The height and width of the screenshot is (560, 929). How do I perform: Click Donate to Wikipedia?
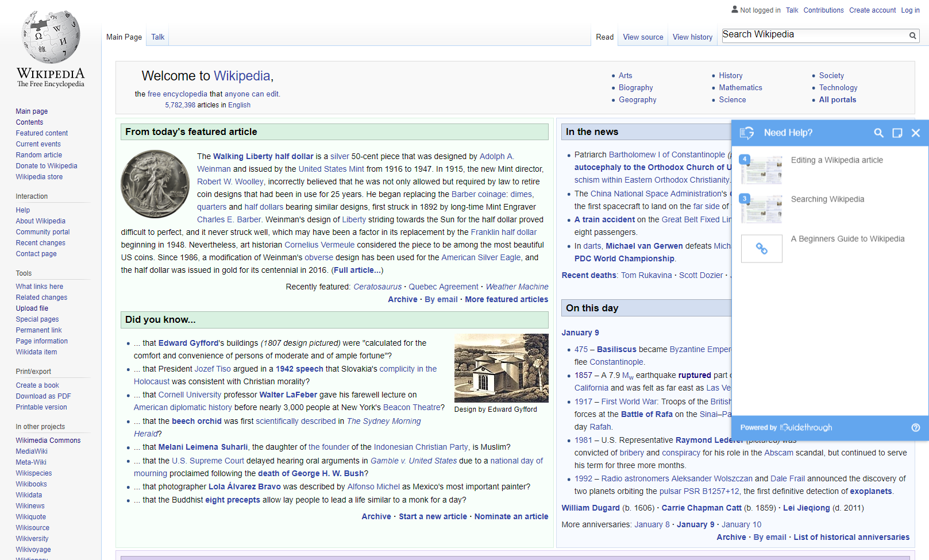pos(47,166)
